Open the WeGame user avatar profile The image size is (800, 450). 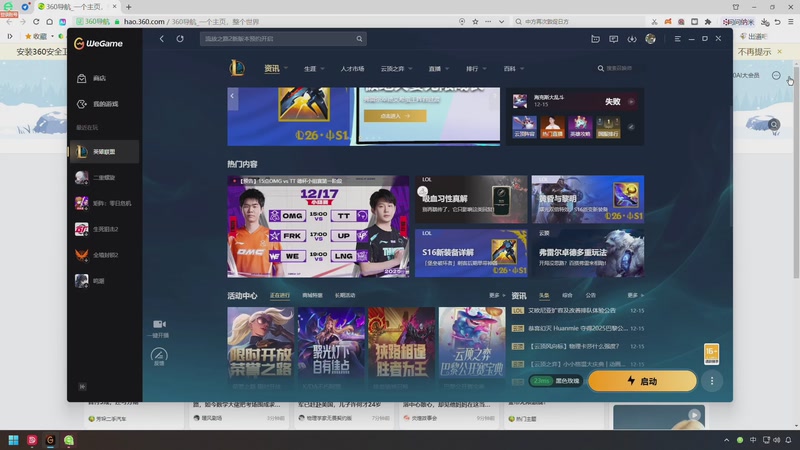pyautogui.click(x=651, y=39)
